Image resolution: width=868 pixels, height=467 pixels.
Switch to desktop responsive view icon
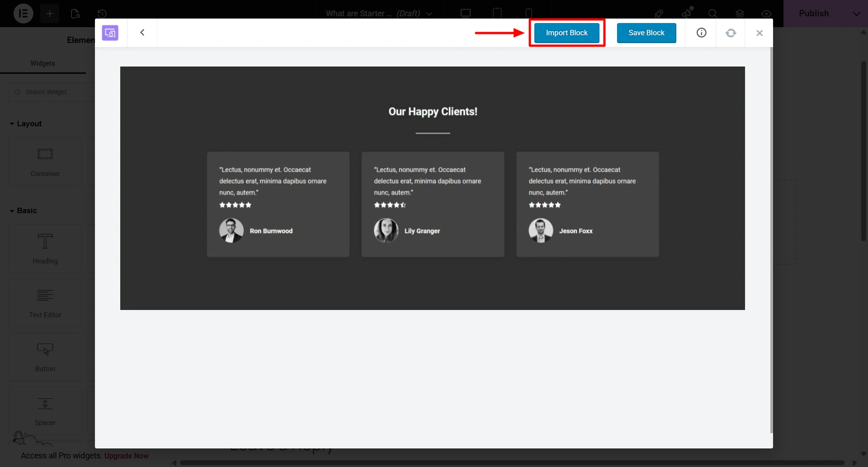click(x=466, y=14)
